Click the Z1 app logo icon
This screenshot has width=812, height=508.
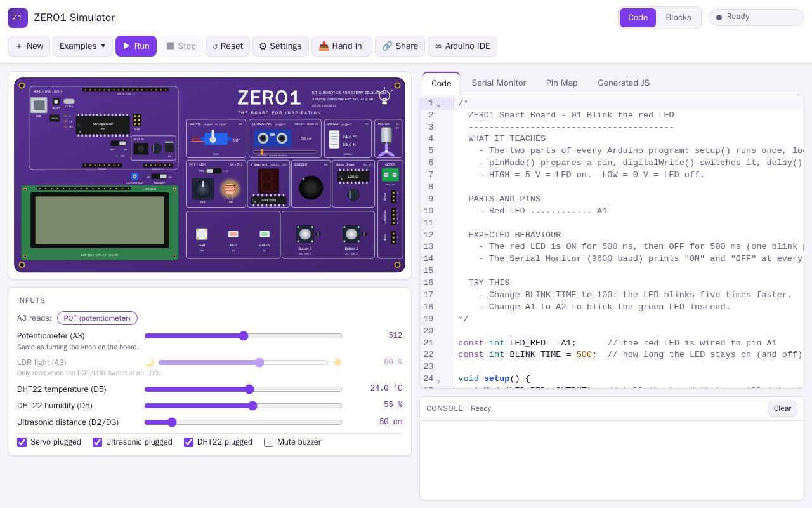(18, 18)
